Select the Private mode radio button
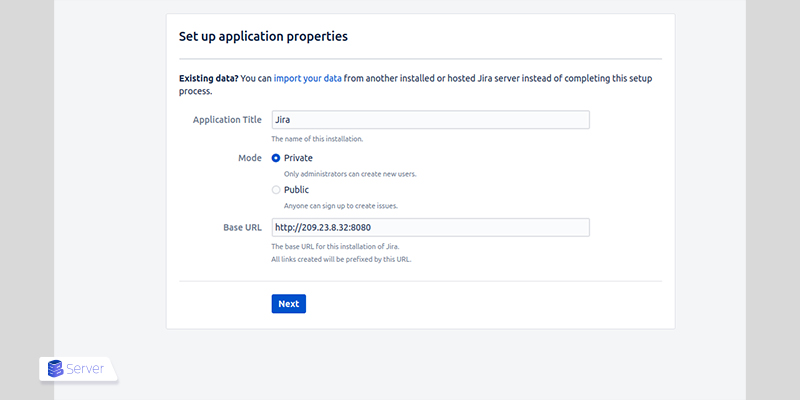Viewport: 800px width, 400px height. (x=276, y=158)
